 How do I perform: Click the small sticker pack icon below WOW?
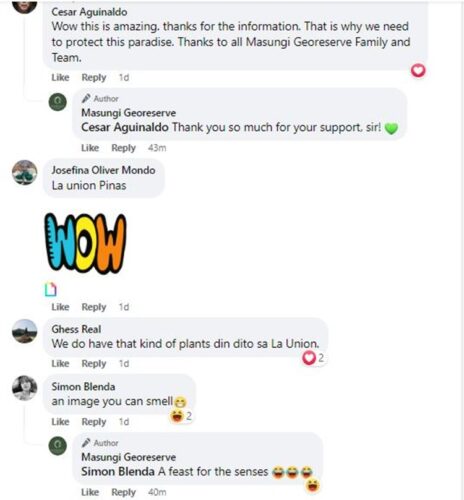51,289
